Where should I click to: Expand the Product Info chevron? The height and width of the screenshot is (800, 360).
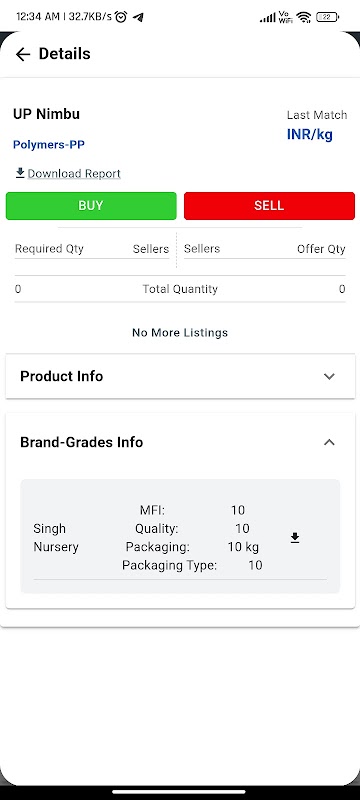coord(329,377)
